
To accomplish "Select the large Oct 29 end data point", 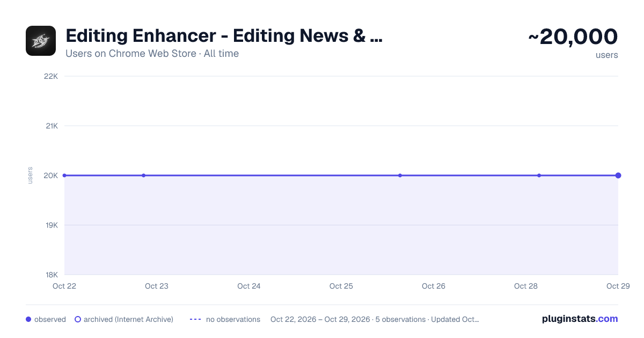I will 618,175.
